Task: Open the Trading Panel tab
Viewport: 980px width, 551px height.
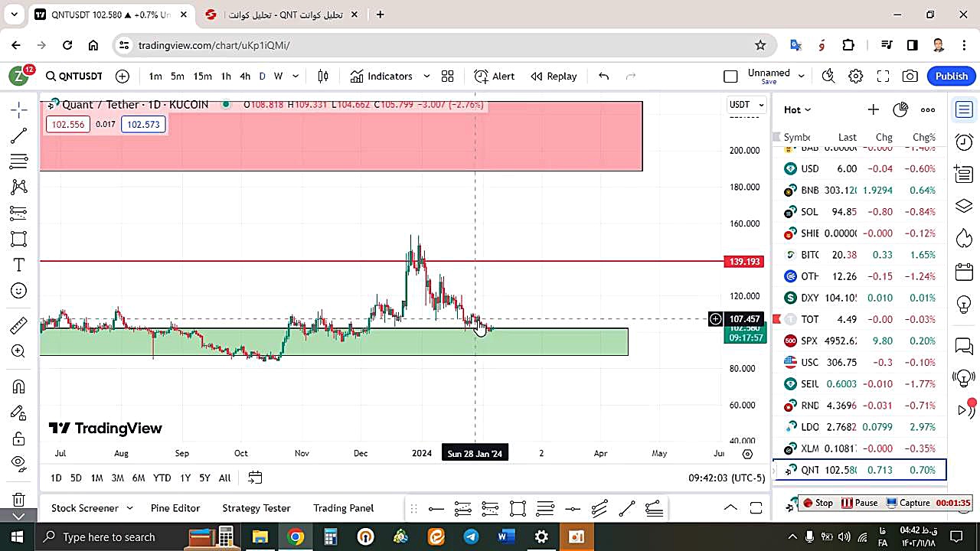Action: point(343,508)
